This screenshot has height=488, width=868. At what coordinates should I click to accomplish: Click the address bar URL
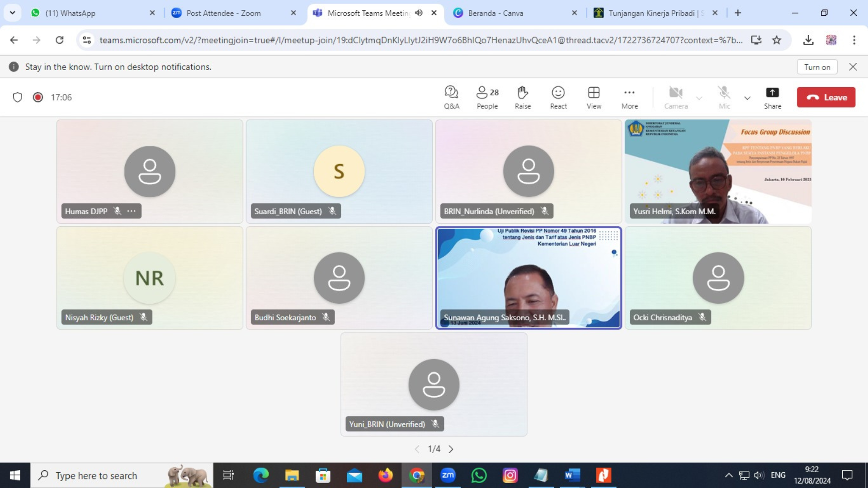pyautogui.click(x=420, y=40)
